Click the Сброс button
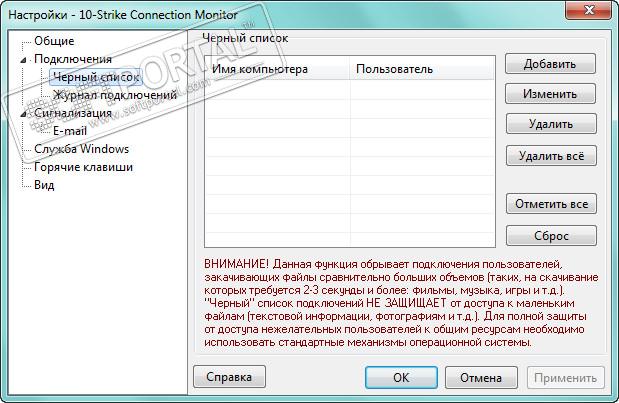This screenshot has height=403, width=619. click(x=551, y=236)
